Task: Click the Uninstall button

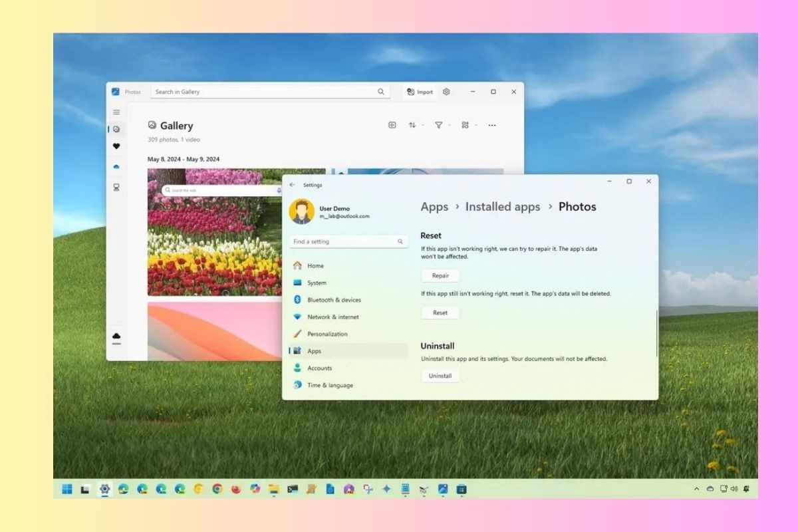Action: coord(440,376)
